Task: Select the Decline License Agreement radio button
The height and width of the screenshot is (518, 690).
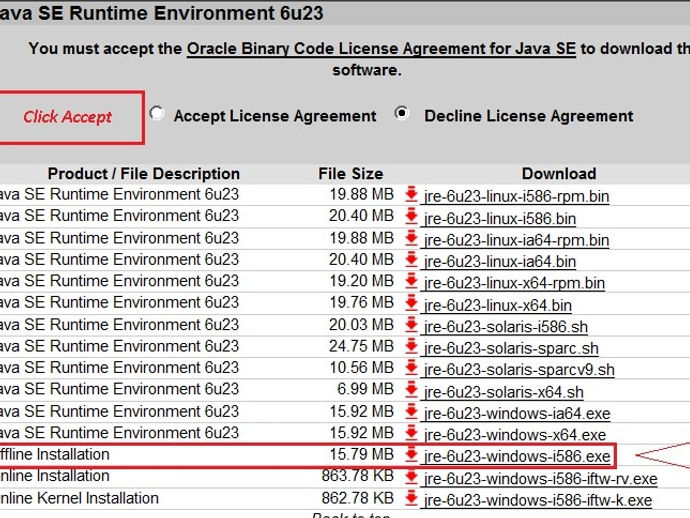Action: [x=402, y=114]
